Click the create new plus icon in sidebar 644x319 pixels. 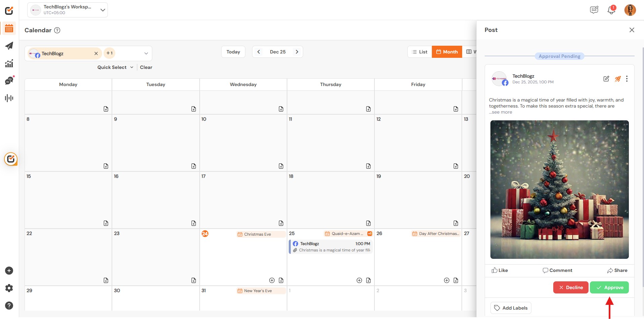(x=9, y=271)
